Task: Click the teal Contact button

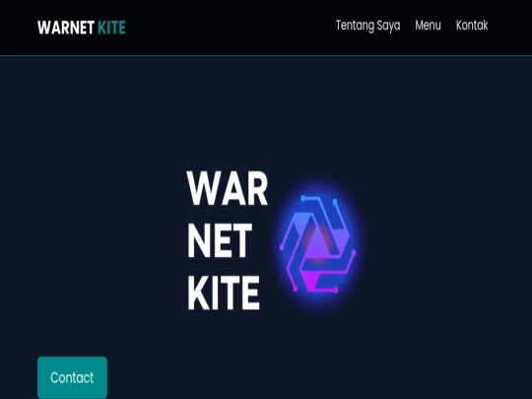Action: (72, 377)
